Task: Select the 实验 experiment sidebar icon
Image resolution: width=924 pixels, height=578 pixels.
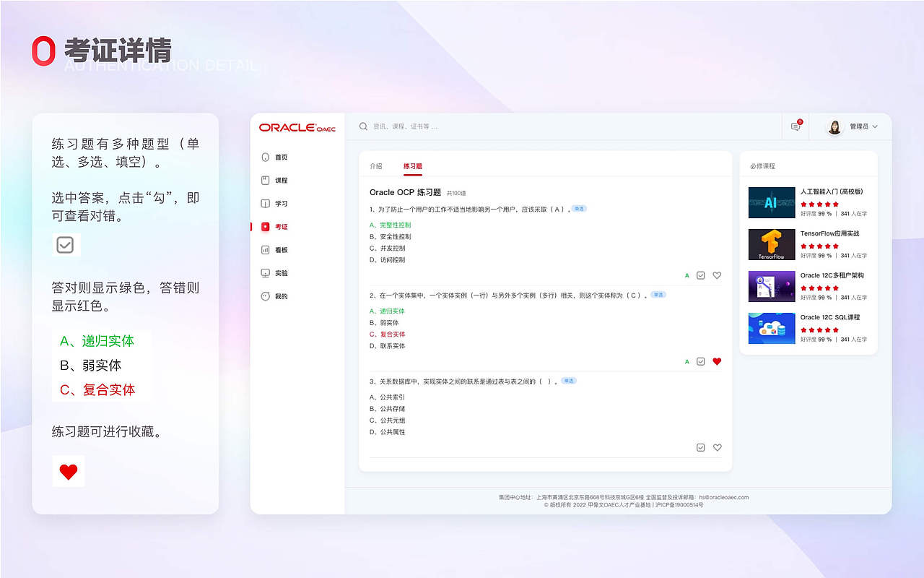Action: (266, 273)
